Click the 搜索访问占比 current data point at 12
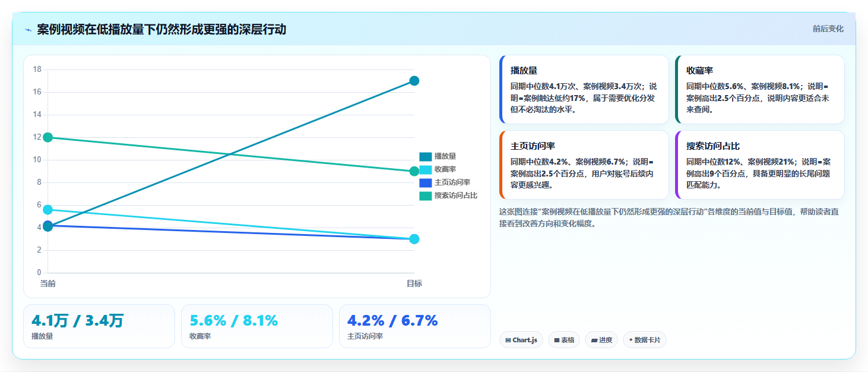This screenshot has height=372, width=868. tap(48, 137)
